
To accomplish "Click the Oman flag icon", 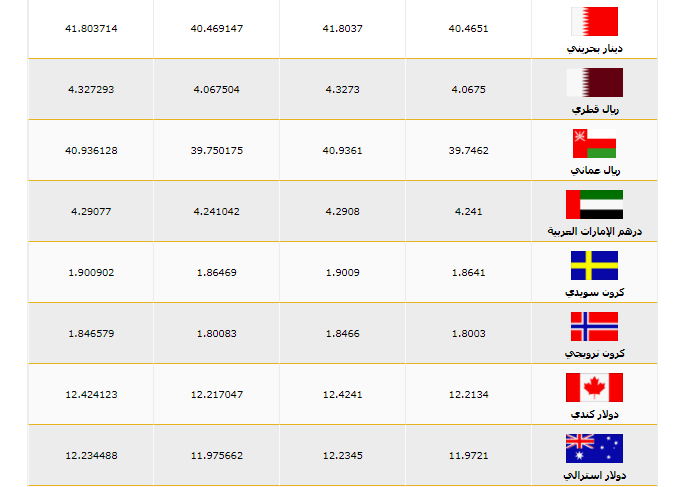I will (594, 143).
